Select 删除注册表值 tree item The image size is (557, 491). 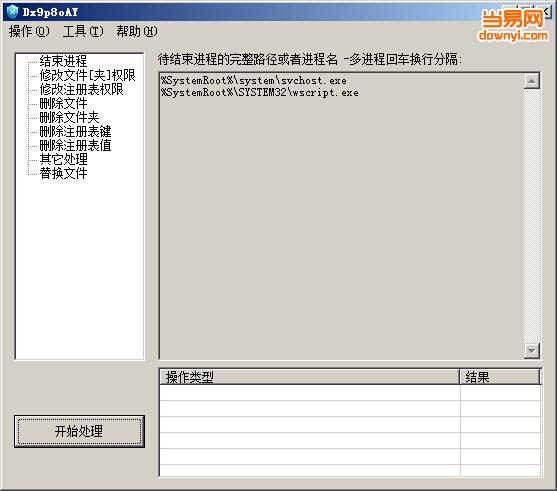click(75, 145)
